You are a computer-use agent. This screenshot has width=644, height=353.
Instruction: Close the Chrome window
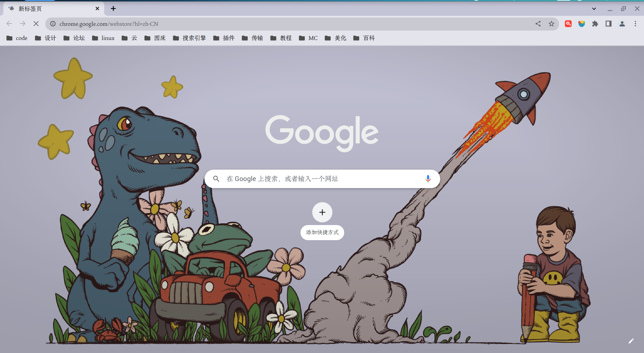[x=637, y=9]
